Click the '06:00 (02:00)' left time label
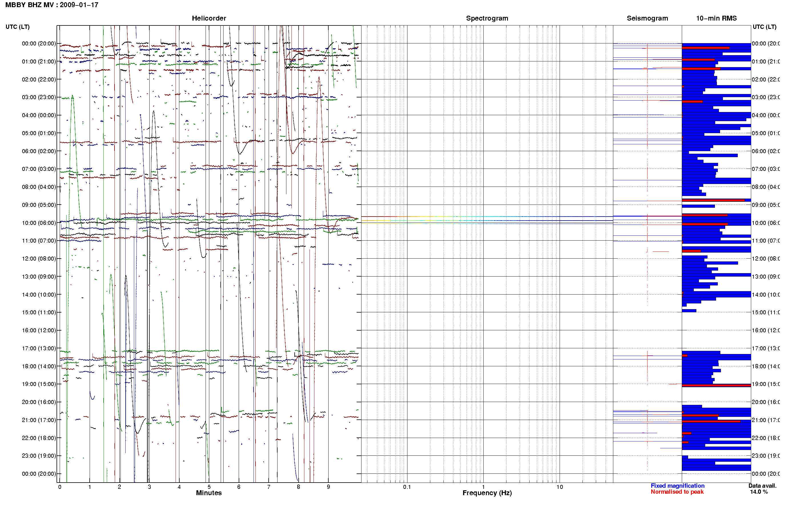Viewport: 812px width, 508px height. pyautogui.click(x=39, y=151)
